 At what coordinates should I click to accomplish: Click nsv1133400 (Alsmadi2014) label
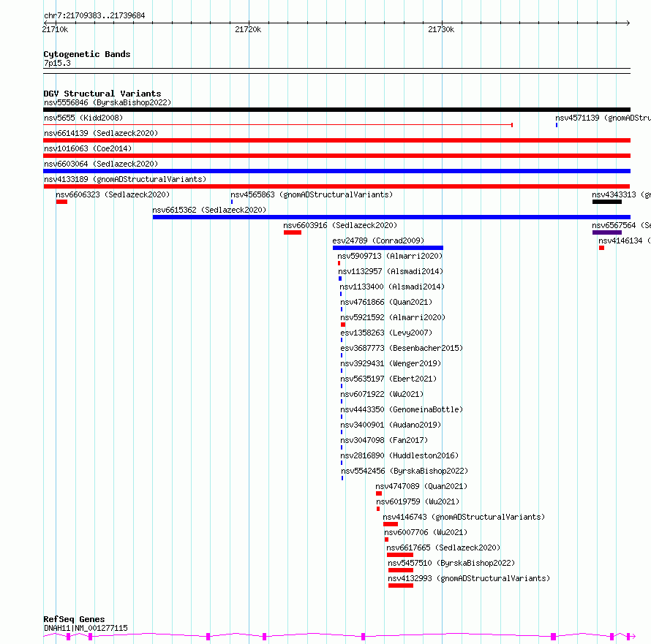(392, 287)
